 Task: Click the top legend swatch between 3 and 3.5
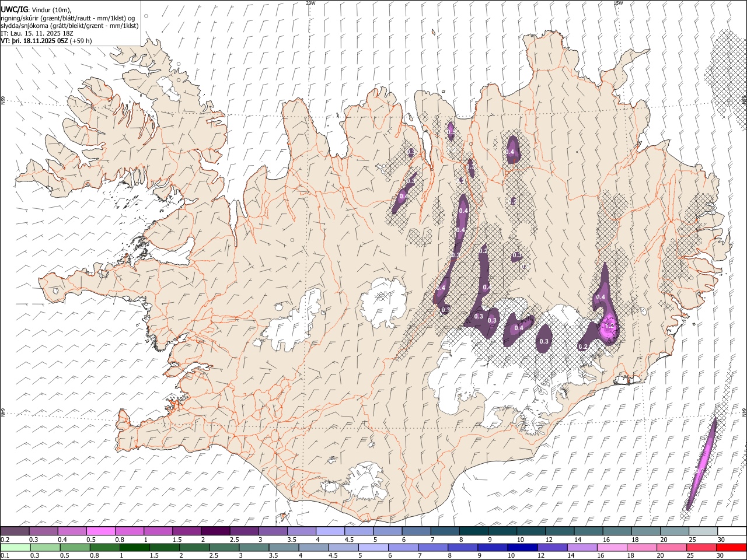pos(273,531)
